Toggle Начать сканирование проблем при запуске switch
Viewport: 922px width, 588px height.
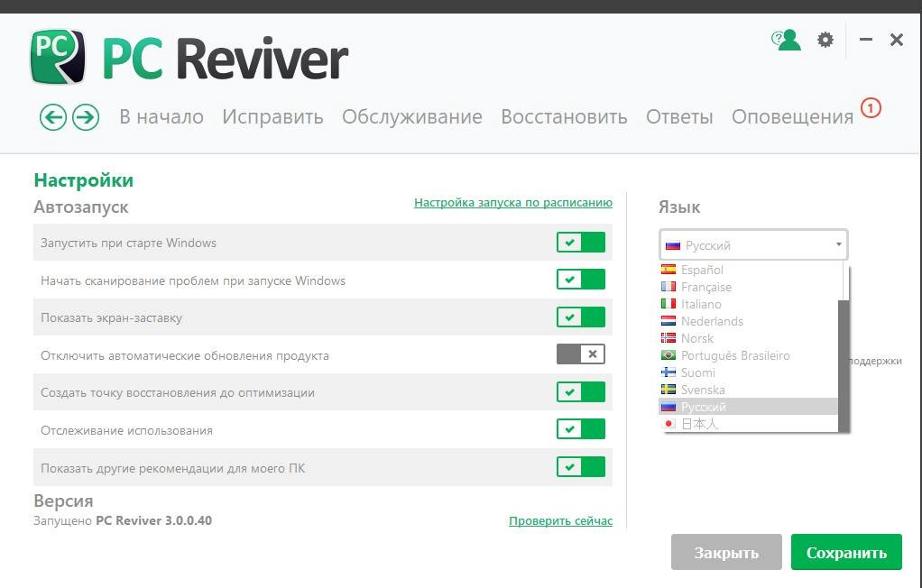tap(581, 280)
